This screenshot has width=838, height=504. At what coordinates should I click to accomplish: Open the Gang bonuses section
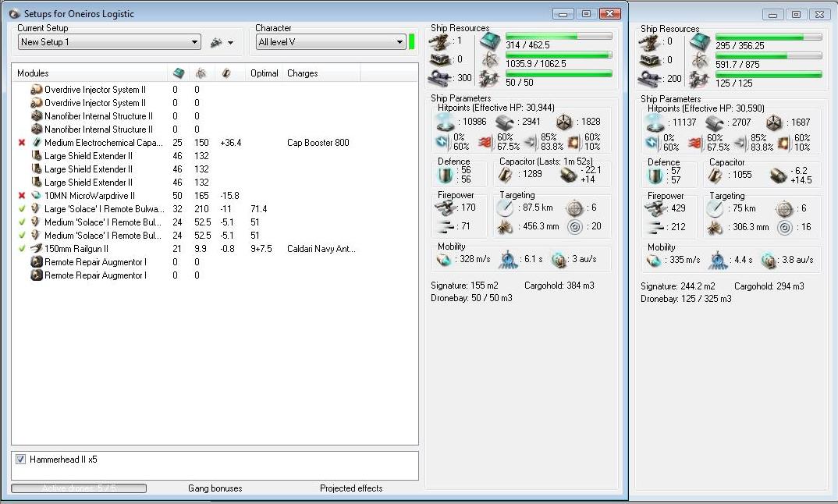tap(215, 488)
